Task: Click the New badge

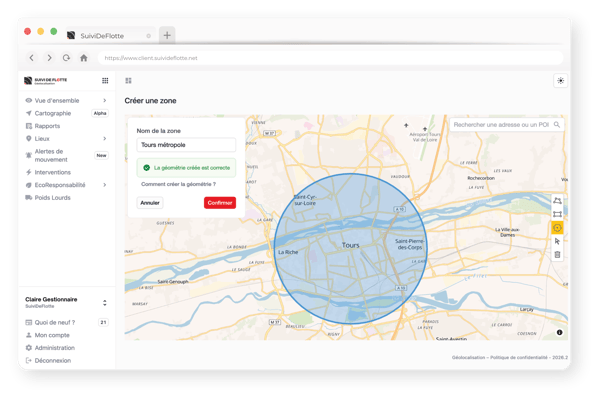Action: [101, 155]
